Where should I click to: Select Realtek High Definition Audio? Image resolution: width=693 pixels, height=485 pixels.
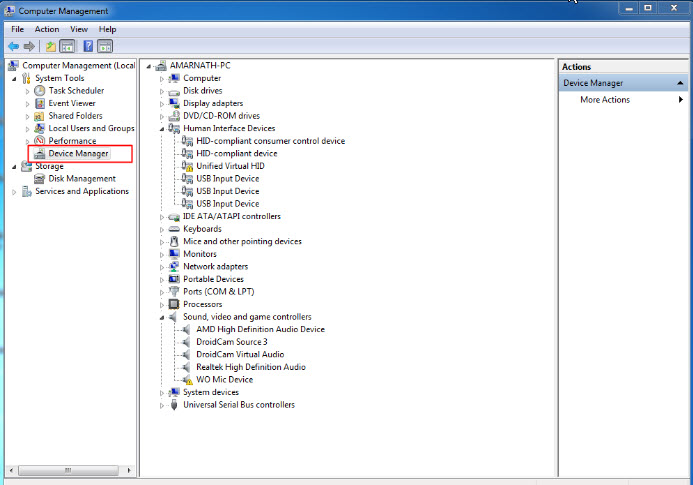click(x=251, y=367)
